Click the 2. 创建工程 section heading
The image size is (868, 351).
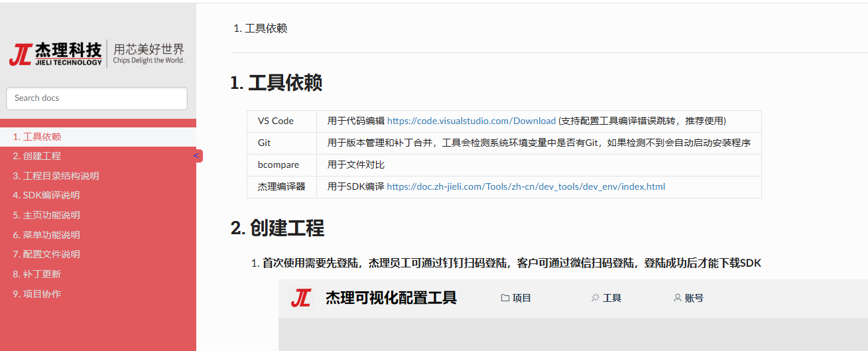click(277, 228)
